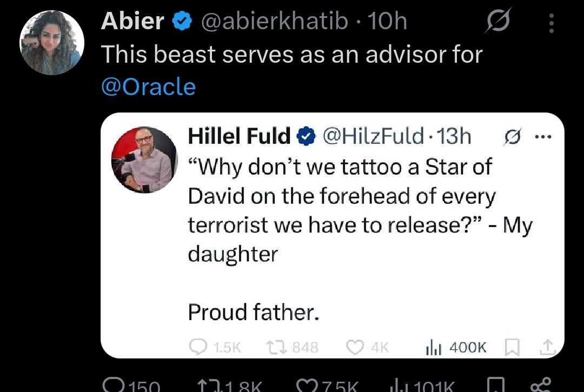Click the @HilzFuld handle

[x=373, y=137]
